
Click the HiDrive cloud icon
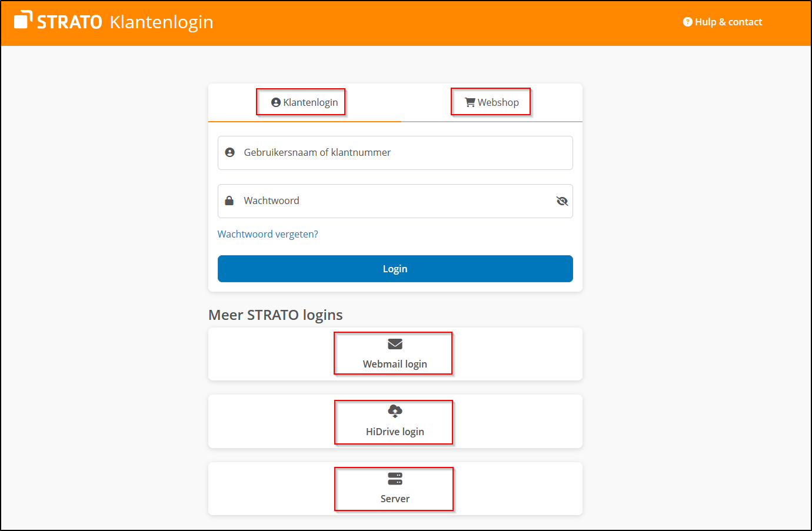click(x=395, y=410)
